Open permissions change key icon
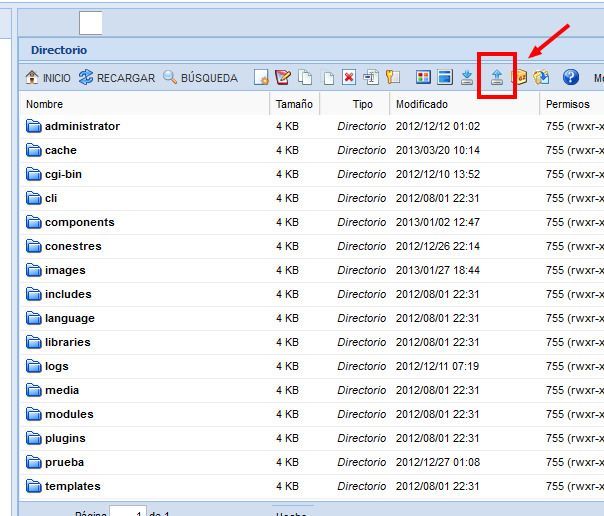The height and width of the screenshot is (516, 604). (x=393, y=77)
